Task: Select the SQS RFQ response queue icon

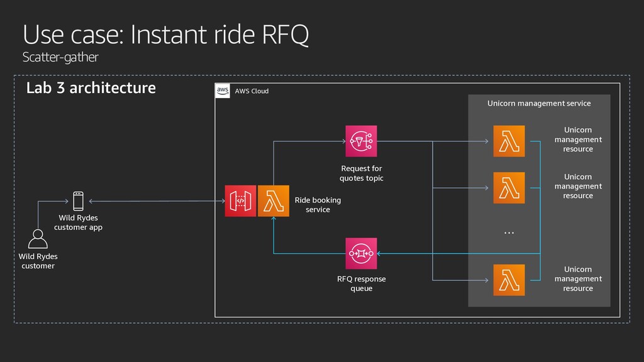Action: pyautogui.click(x=362, y=254)
